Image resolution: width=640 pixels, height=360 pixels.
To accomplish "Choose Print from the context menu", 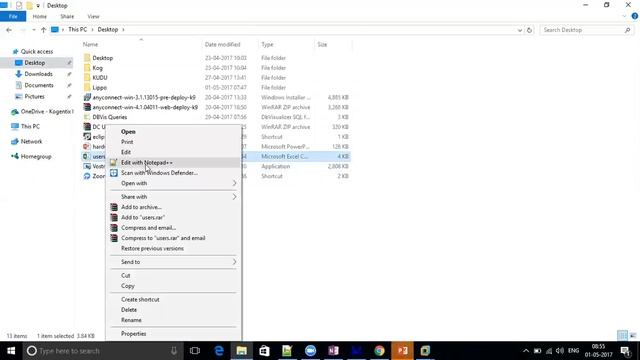I will (x=127, y=142).
